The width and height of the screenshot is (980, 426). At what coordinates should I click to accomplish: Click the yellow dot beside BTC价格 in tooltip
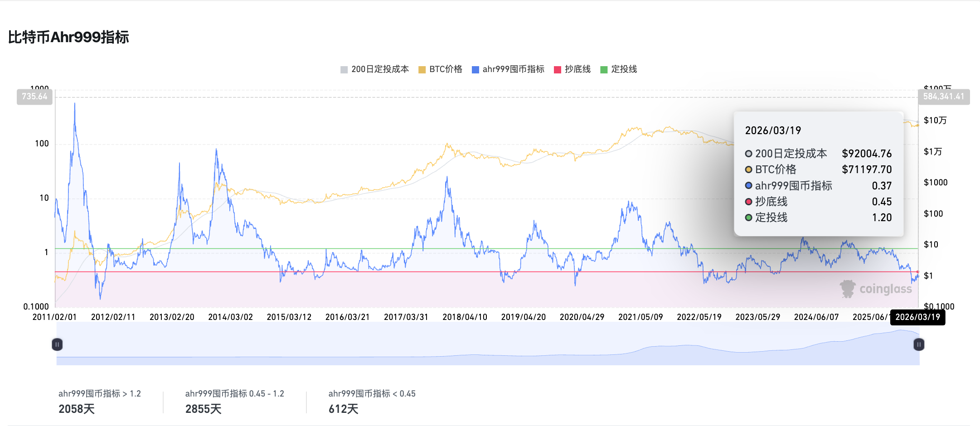point(748,169)
